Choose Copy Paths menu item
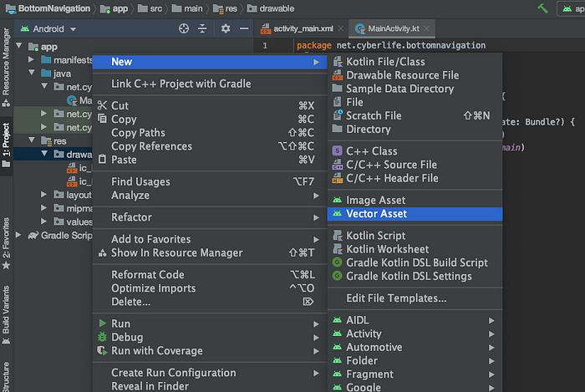585x392 pixels. pos(210,133)
